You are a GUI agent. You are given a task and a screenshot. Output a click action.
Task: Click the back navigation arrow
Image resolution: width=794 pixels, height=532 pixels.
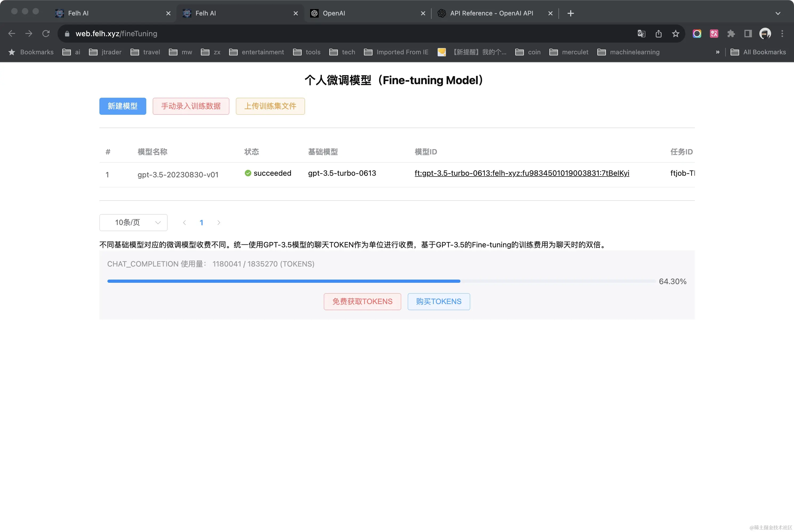12,33
